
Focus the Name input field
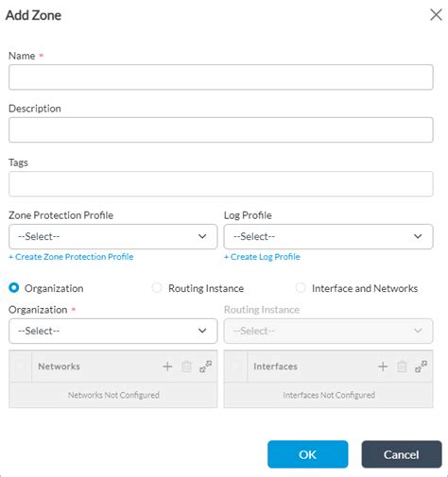[x=221, y=77]
